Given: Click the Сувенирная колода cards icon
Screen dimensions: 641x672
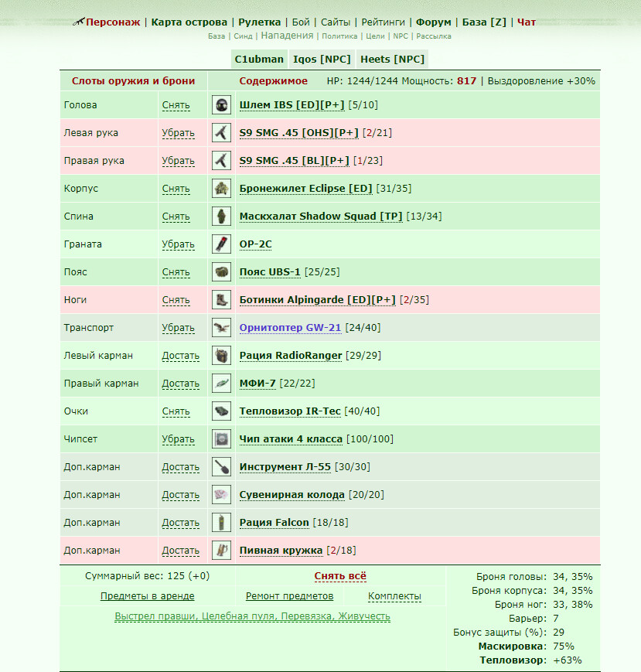Looking at the screenshot, I should pyautogui.click(x=221, y=495).
